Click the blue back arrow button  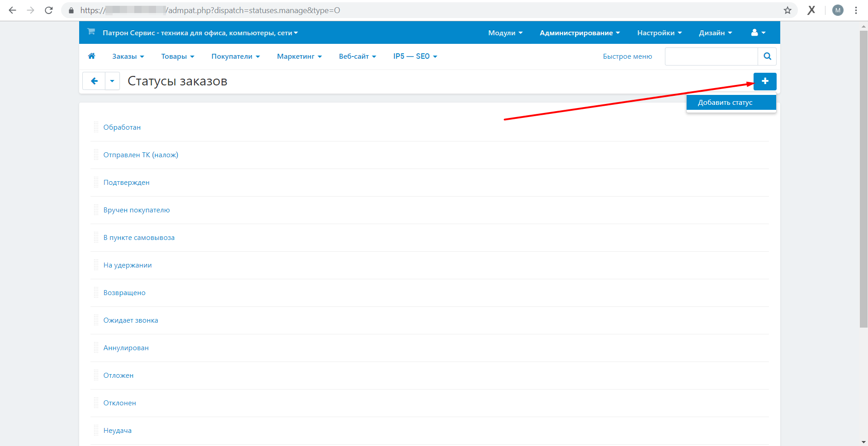[94, 81]
